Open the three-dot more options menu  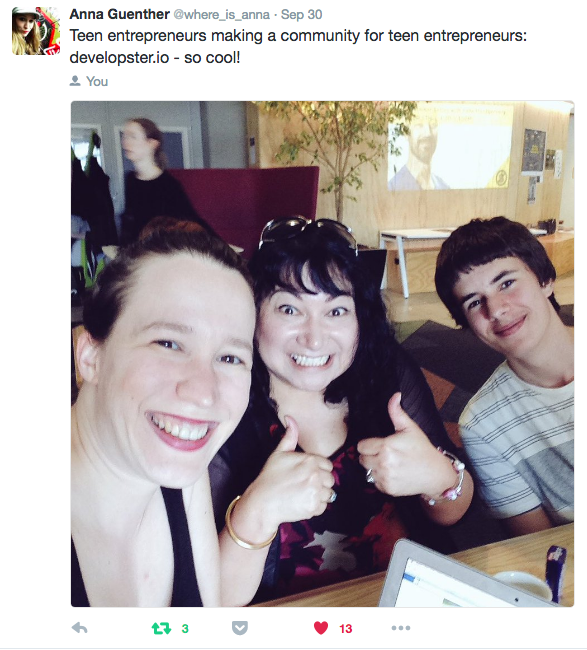tap(401, 628)
